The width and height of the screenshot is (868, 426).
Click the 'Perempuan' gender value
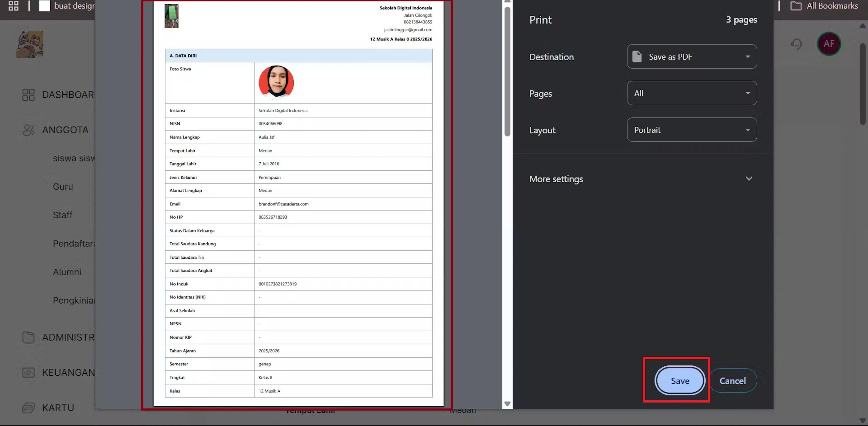(270, 177)
